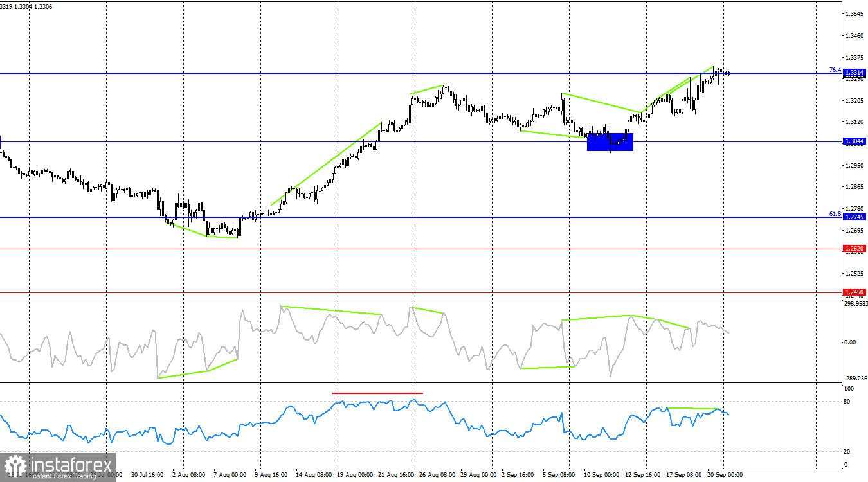
Task: Click the 1.3314 blue price level tag
Action: (x=854, y=73)
